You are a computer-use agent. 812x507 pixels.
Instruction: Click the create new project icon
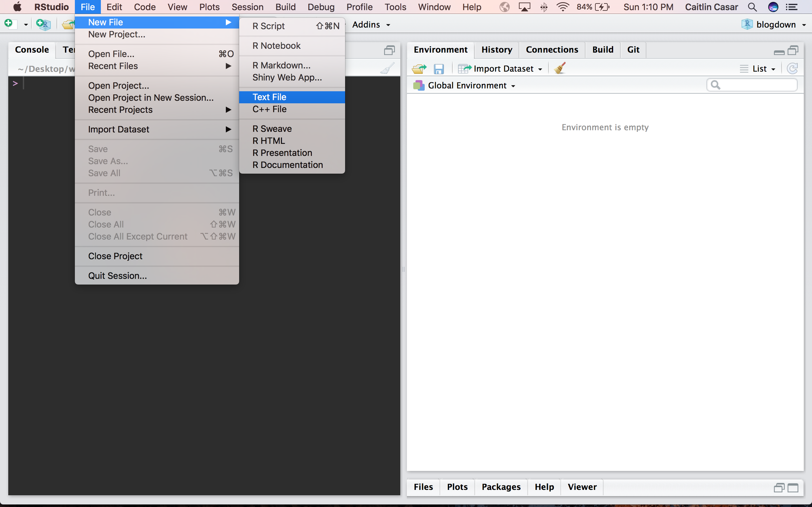(x=43, y=24)
